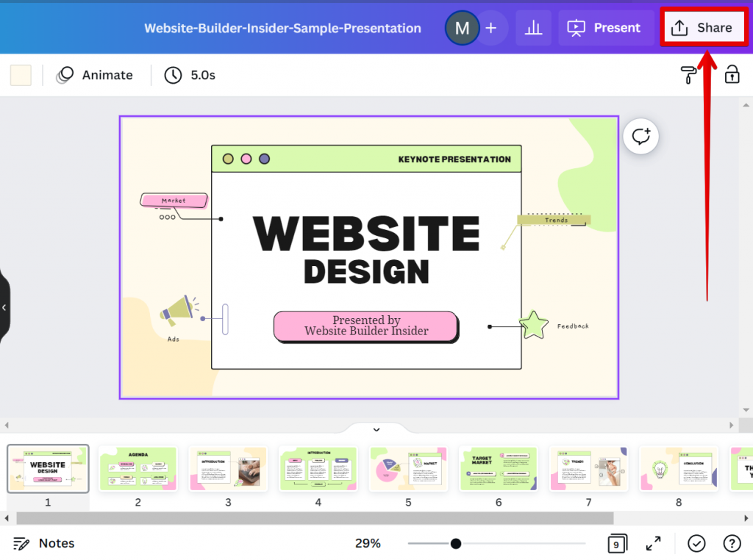Open account menu via the M avatar
This screenshot has height=560, width=753.
click(462, 27)
